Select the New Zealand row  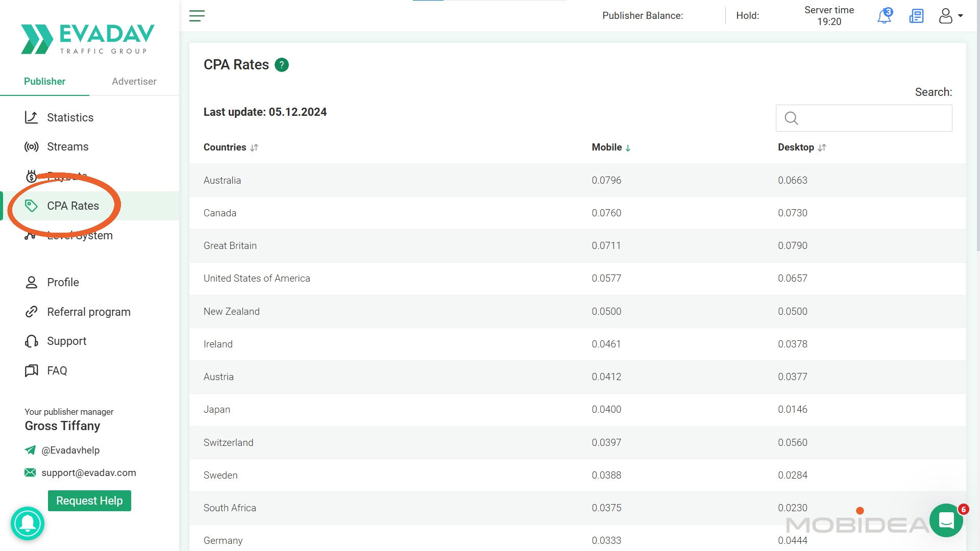point(577,312)
